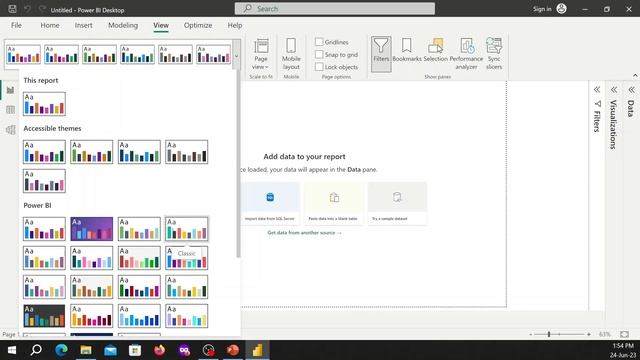Screen dimensions: 640x360
Task: Adjust the zoom slider handle
Action: pos(549,334)
